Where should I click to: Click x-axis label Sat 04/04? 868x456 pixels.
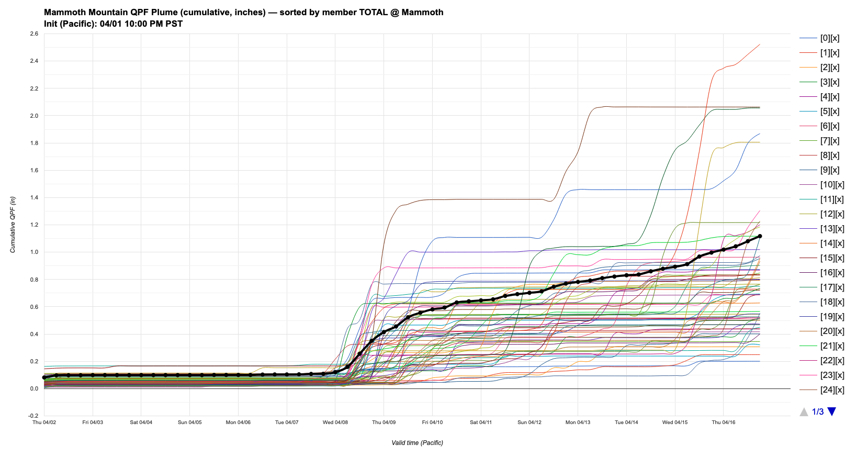coord(141,422)
